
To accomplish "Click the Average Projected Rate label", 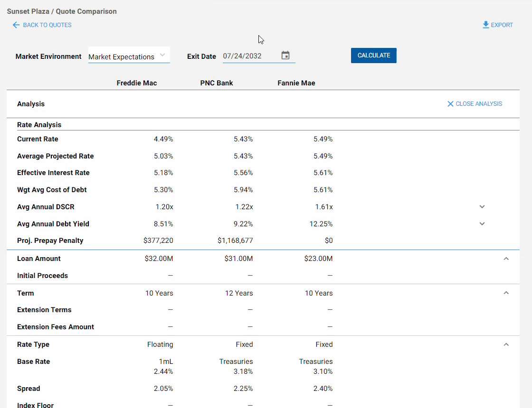I will click(56, 156).
